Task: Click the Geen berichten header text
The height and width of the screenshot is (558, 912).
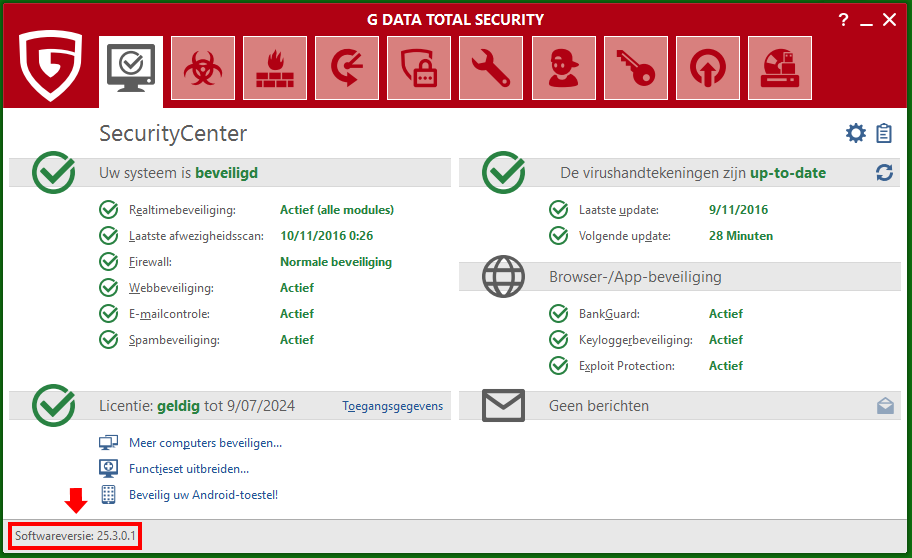Action: (x=598, y=406)
